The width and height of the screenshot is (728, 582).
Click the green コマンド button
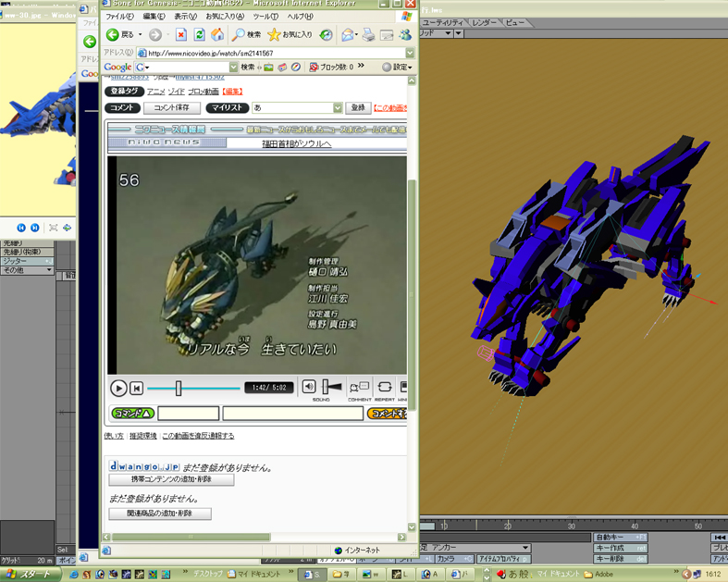pyautogui.click(x=132, y=413)
